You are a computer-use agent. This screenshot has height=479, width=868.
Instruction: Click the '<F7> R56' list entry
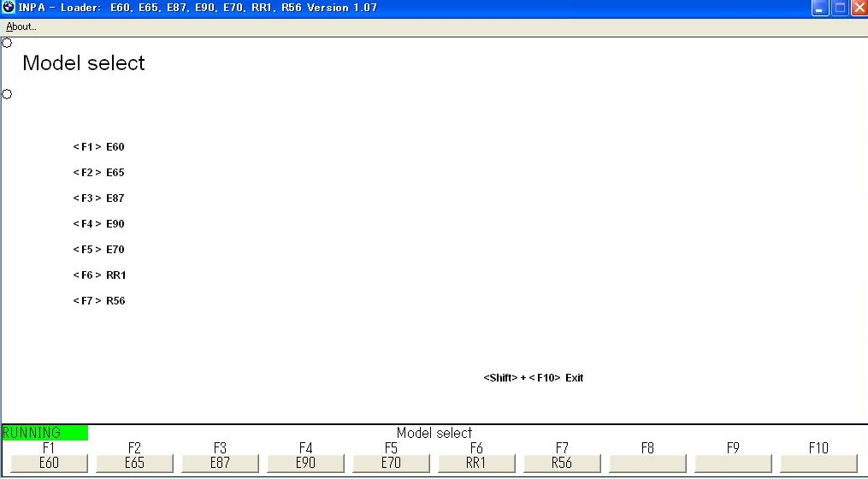pos(98,301)
